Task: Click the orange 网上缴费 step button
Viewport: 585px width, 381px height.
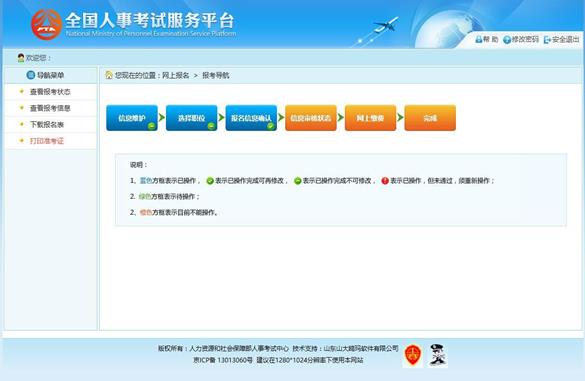Action: pos(370,118)
